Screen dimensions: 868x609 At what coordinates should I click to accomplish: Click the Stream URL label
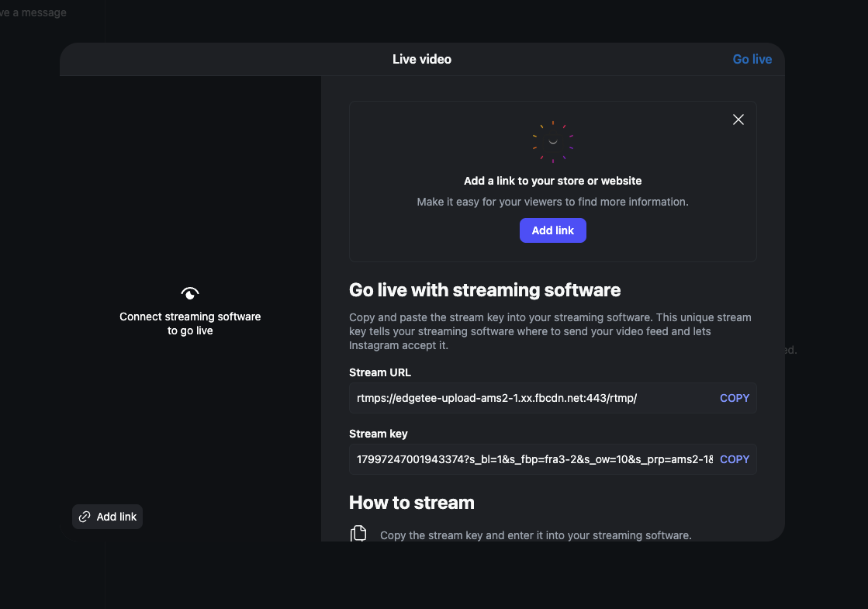(380, 372)
